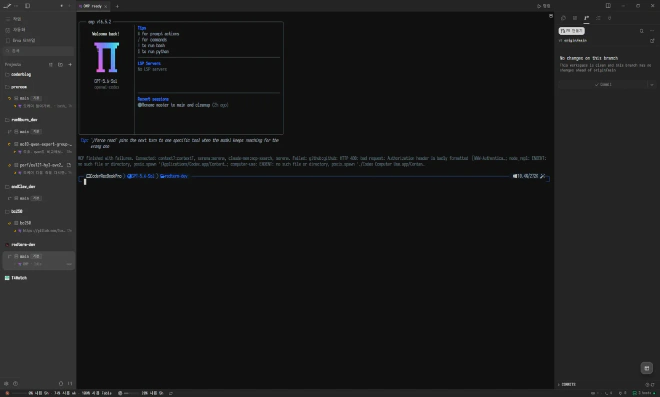Expand the COMMITS section chevron
The width and height of the screenshot is (660, 397).
click(x=559, y=384)
